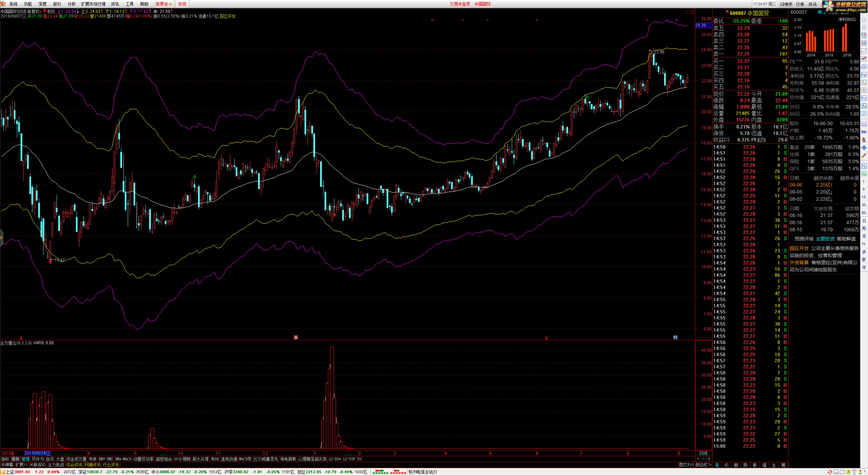Click the page-up arrow icon in right sidebar
This screenshot has width=868, height=475.
(864, 20)
